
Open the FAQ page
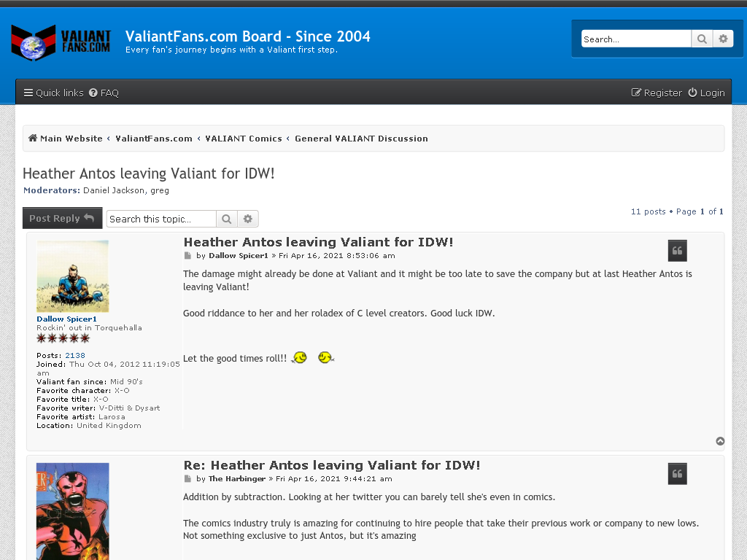104,93
